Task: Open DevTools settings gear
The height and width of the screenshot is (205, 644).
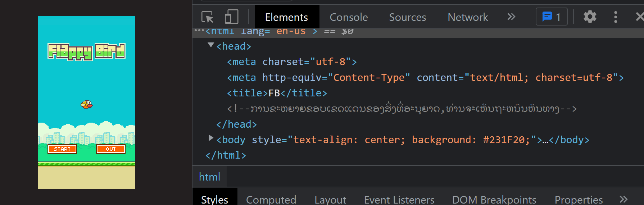Action: pos(590,17)
